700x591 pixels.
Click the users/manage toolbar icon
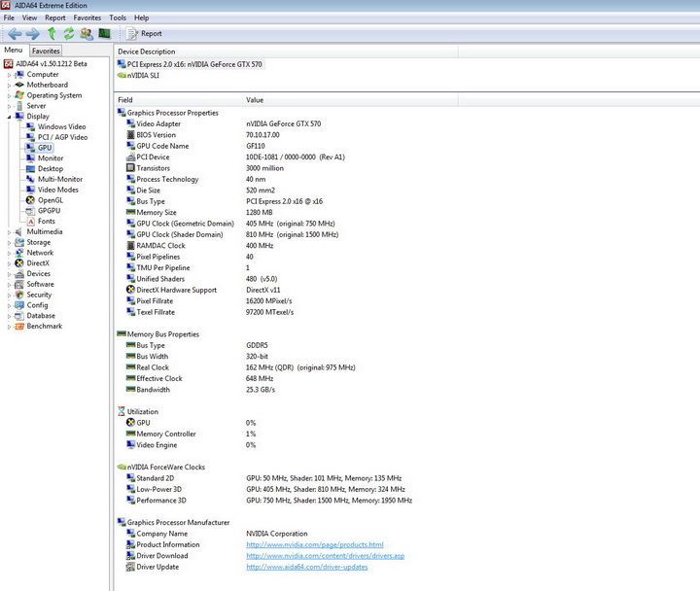pos(87,33)
